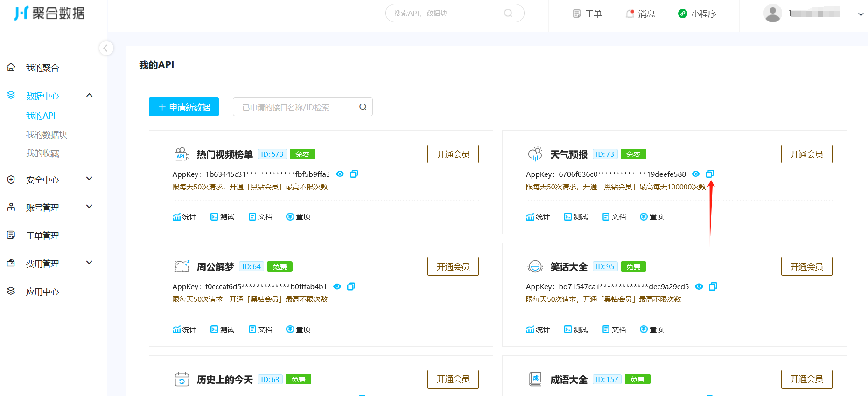Open 统计 for 天气预报
Image resolution: width=868 pixels, height=396 pixels.
point(538,216)
